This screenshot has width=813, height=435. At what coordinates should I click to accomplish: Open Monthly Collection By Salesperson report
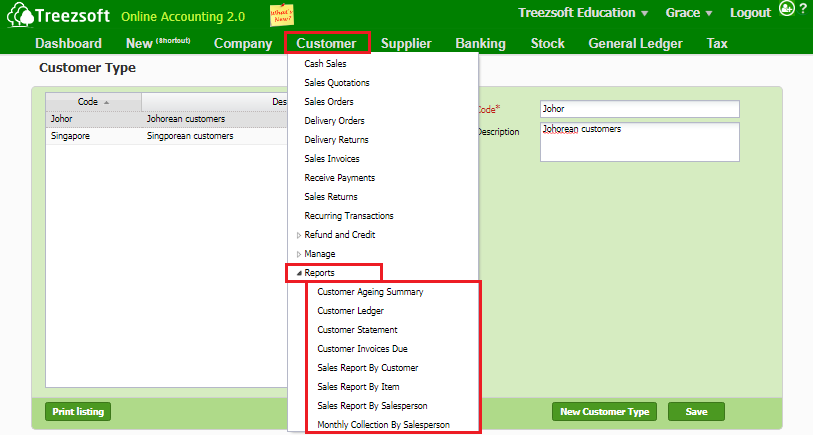click(383, 425)
